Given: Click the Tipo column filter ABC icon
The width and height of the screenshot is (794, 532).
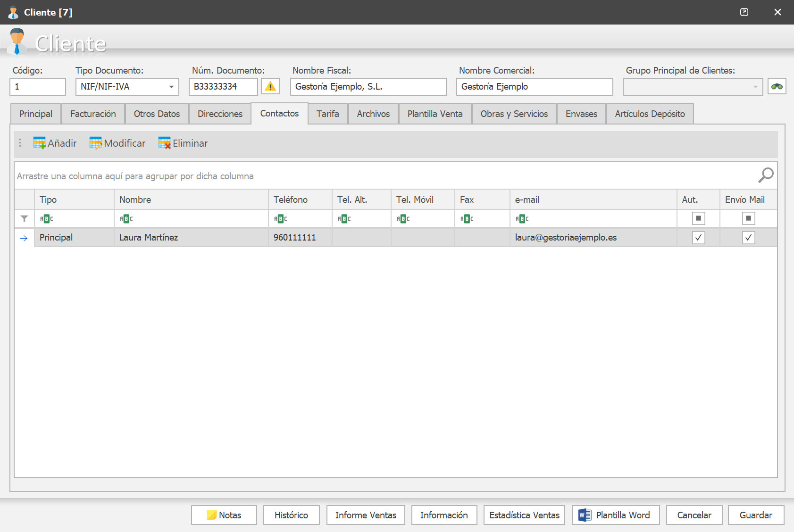Looking at the screenshot, I should (x=47, y=219).
